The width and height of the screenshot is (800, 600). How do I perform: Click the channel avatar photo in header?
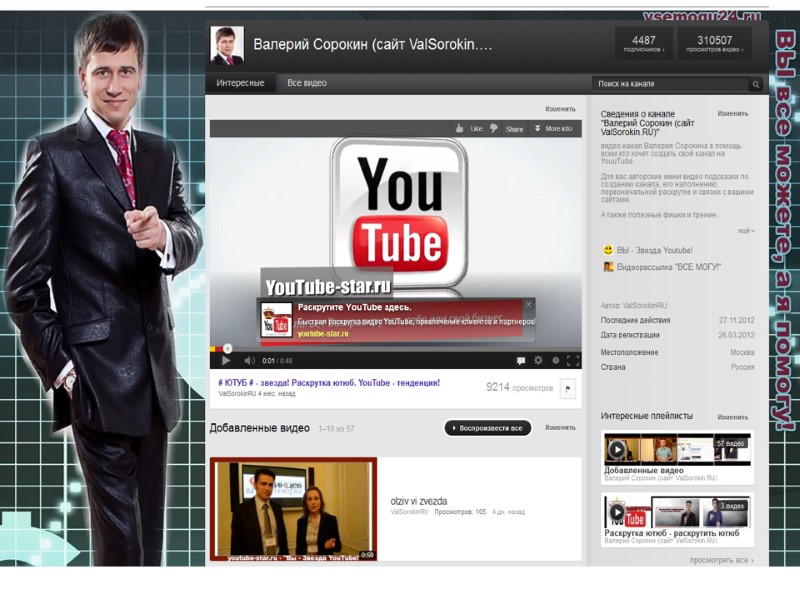227,45
